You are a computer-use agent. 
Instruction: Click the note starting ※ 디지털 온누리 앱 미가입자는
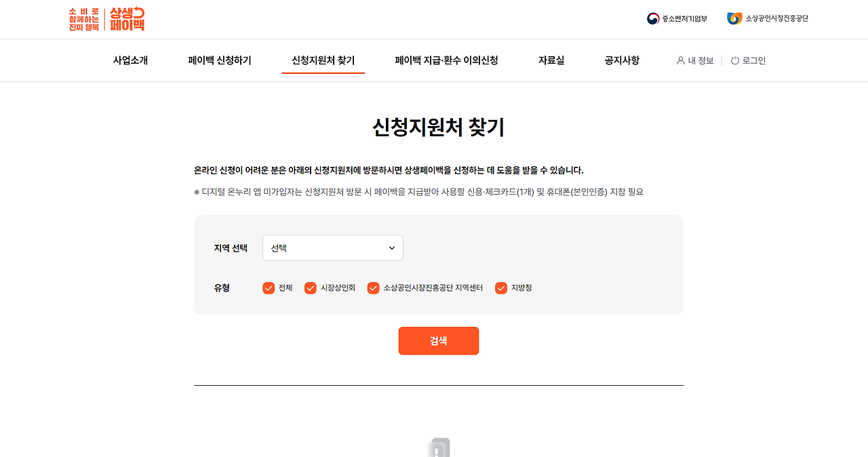tap(418, 192)
